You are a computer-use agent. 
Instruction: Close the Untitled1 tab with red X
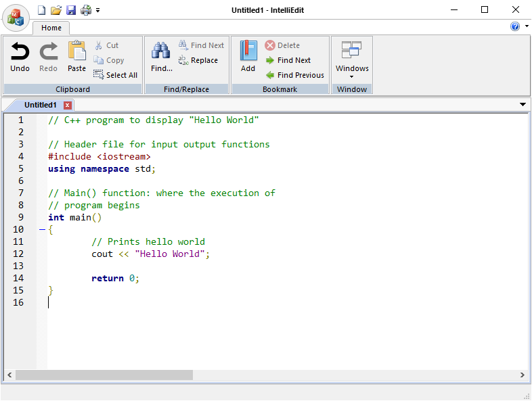coord(68,105)
